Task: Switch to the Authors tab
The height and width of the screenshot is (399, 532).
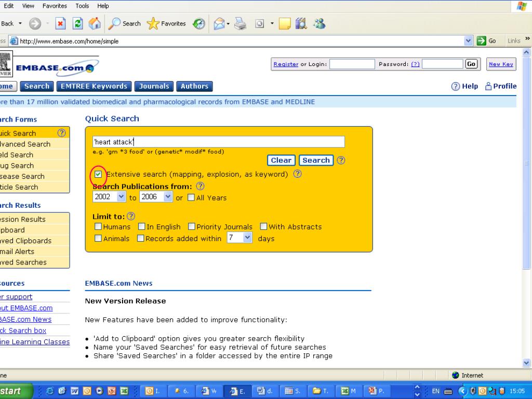Action: point(194,86)
